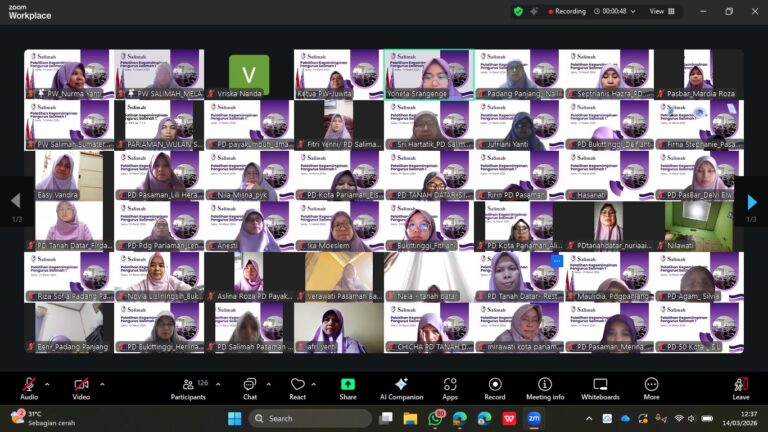Expand the recording timer dropdown
This screenshot has width=768, height=432.
click(x=634, y=11)
